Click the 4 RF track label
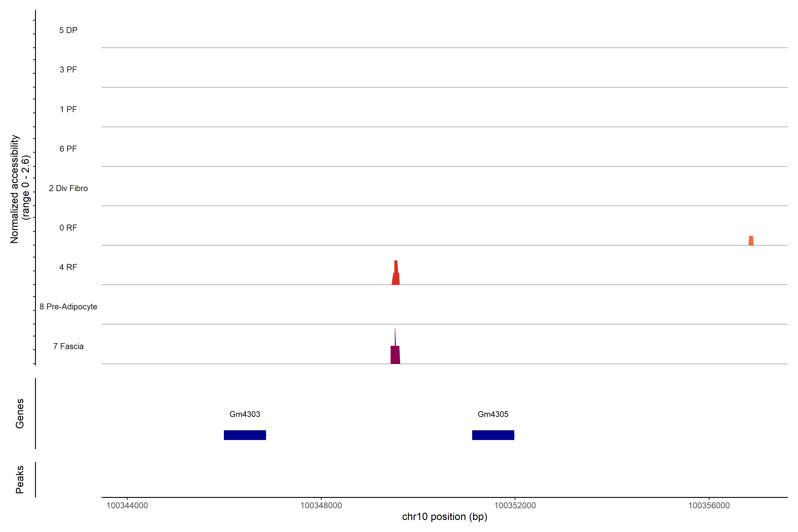 (68, 267)
